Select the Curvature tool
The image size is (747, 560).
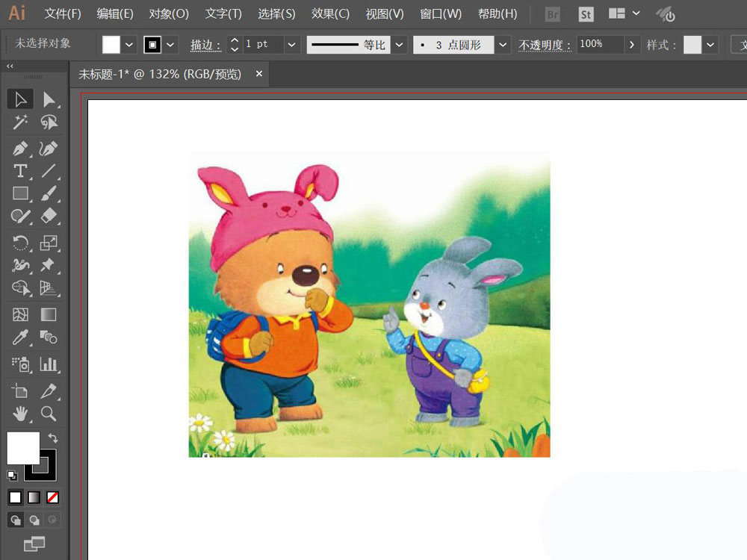coord(49,149)
